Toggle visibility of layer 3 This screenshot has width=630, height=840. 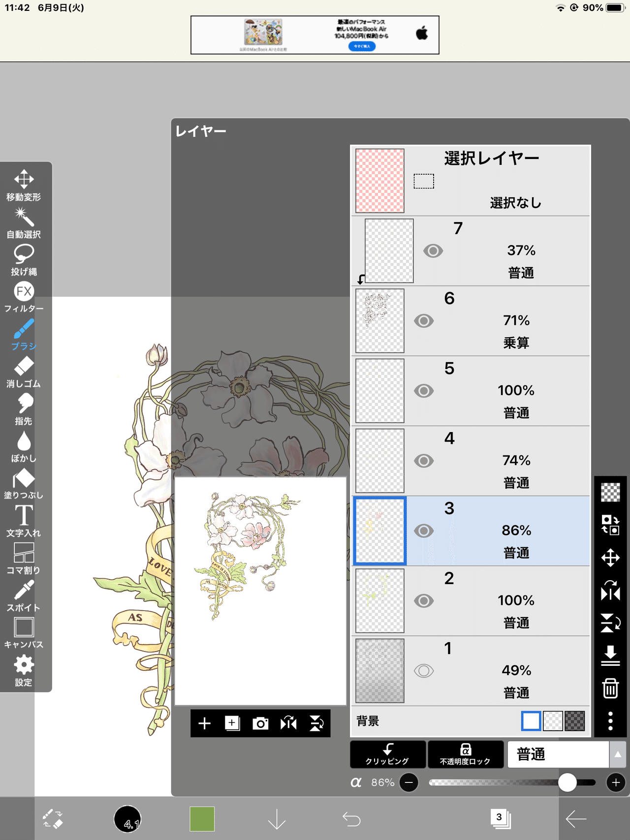click(x=424, y=530)
